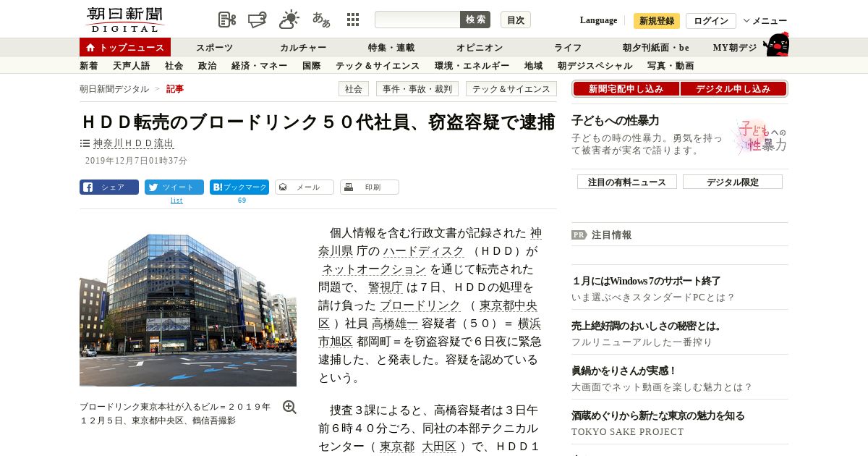Follow the ネットオークション keyword link
Screen dimensions: 868x456
374,269
